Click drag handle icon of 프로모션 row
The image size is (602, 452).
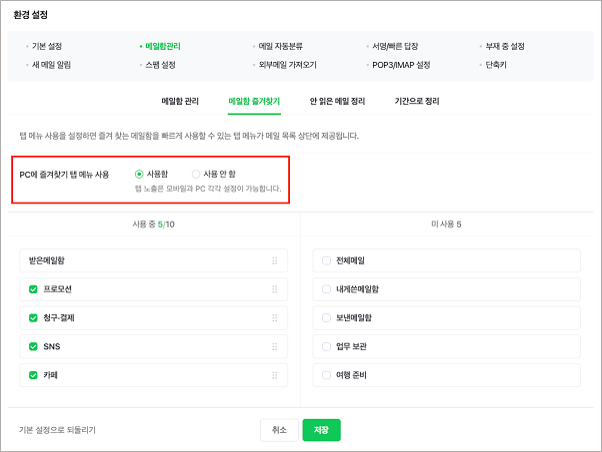tap(275, 289)
